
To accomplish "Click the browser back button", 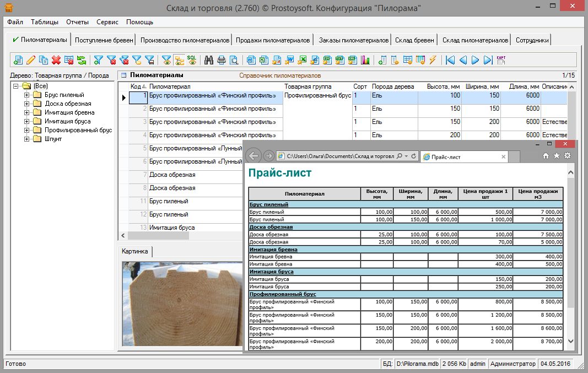I will coord(254,156).
